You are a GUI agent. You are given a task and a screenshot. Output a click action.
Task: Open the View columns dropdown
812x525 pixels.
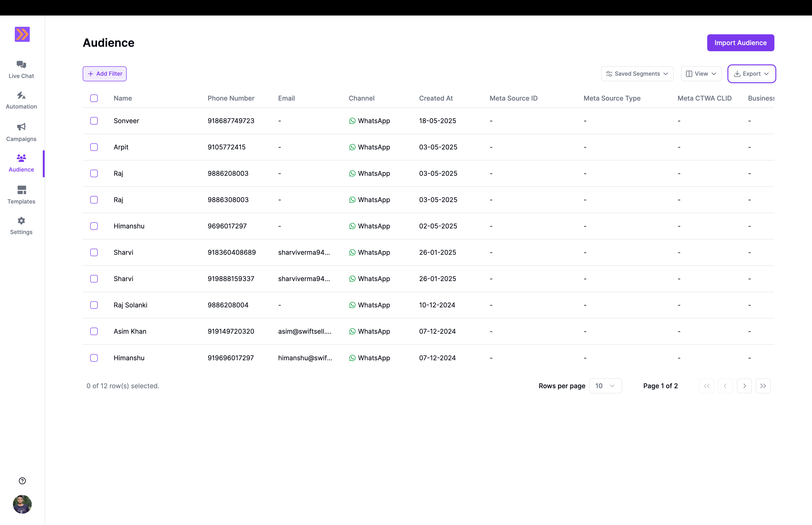tap(701, 74)
